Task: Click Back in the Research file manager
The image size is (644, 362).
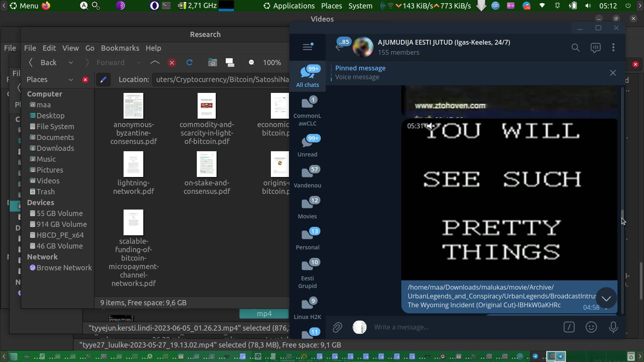Action: coord(43,63)
